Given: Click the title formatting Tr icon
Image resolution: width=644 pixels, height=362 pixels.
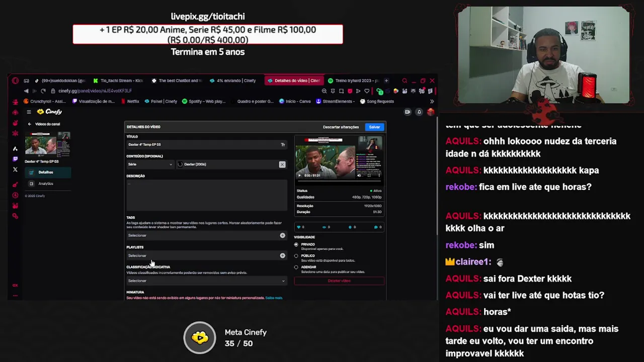Looking at the screenshot, I should (x=283, y=145).
